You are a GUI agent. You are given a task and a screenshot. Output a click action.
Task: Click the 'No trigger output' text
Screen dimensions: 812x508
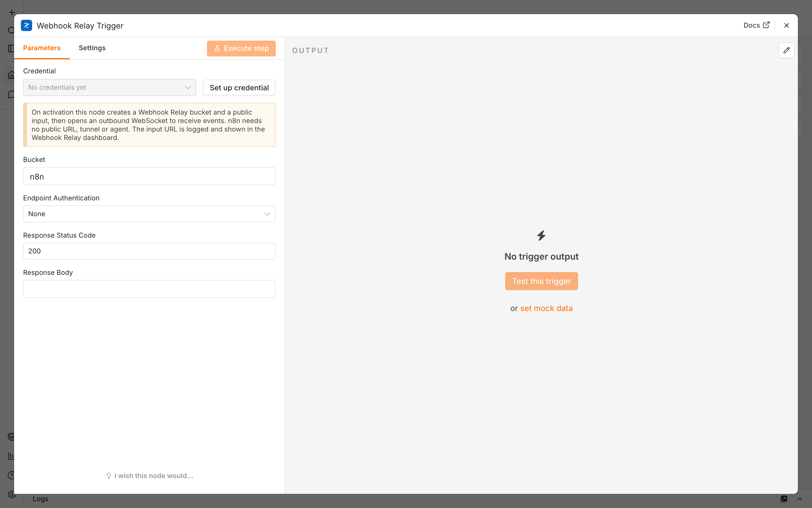point(541,257)
